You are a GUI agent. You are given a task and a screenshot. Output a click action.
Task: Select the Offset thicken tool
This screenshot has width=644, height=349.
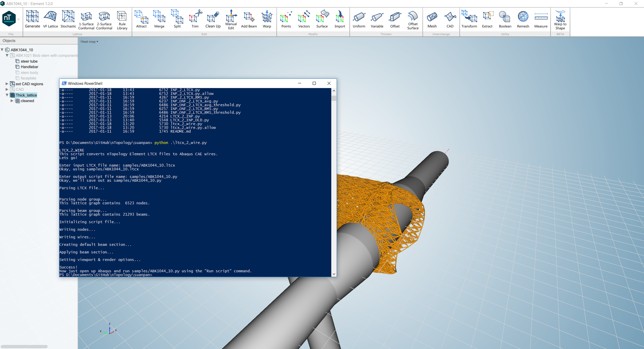tap(395, 19)
